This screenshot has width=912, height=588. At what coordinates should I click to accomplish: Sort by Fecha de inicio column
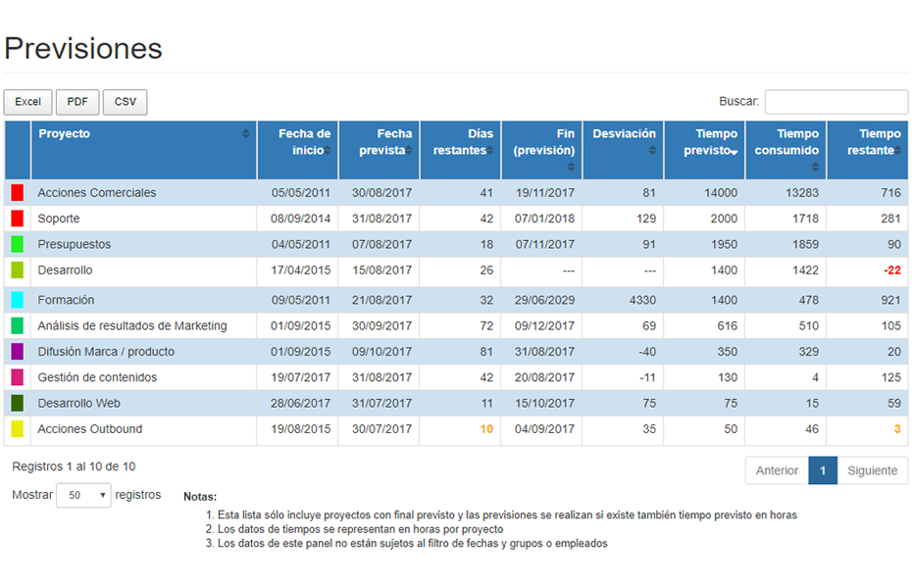coord(297,142)
